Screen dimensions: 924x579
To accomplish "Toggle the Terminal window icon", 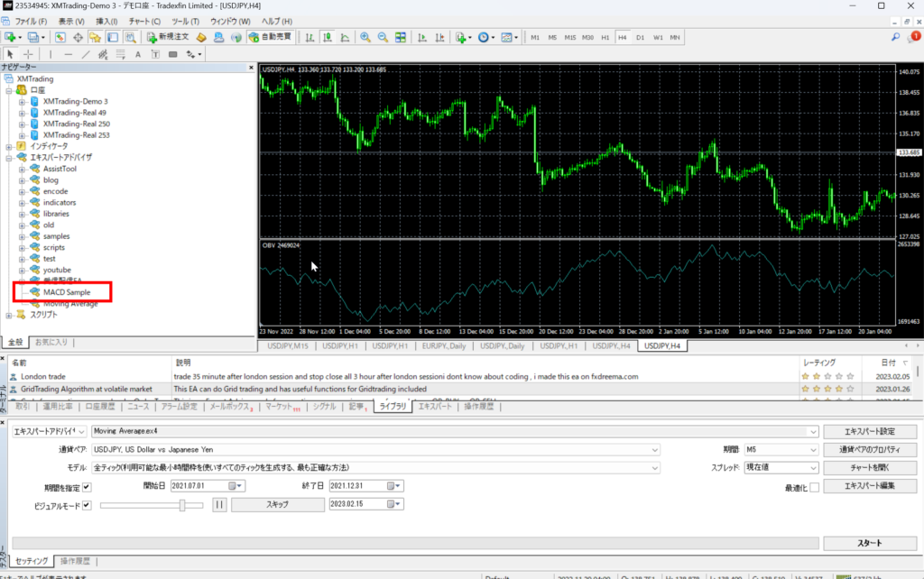I will [x=113, y=37].
